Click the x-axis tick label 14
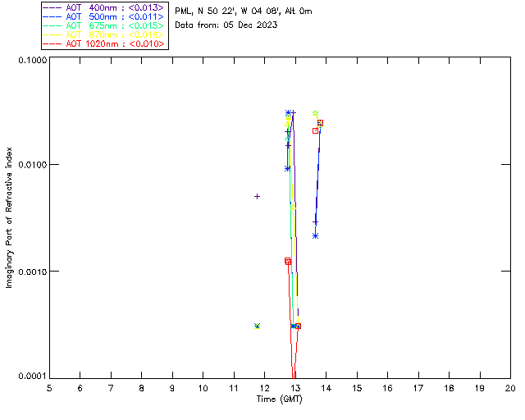 point(326,388)
